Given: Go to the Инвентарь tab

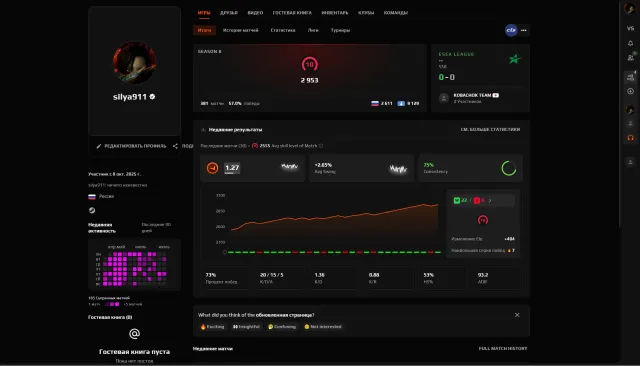Looking at the screenshot, I should tap(335, 13).
